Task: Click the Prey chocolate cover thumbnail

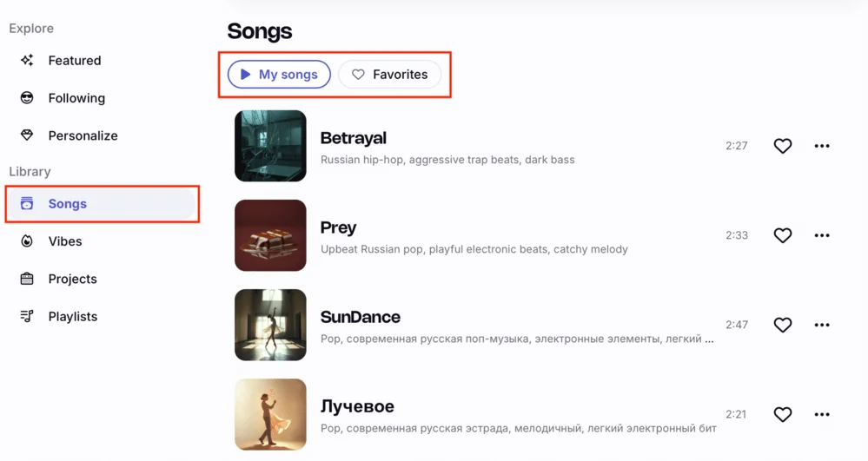Action: [x=270, y=235]
